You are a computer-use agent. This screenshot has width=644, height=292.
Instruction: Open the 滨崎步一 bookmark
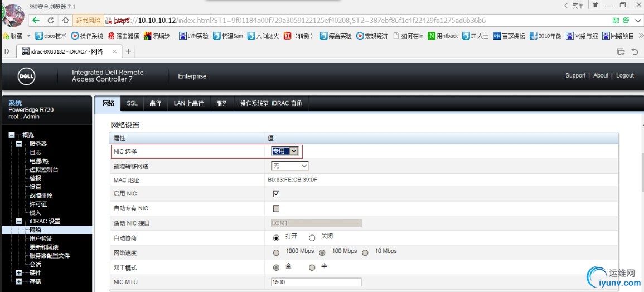point(159,36)
